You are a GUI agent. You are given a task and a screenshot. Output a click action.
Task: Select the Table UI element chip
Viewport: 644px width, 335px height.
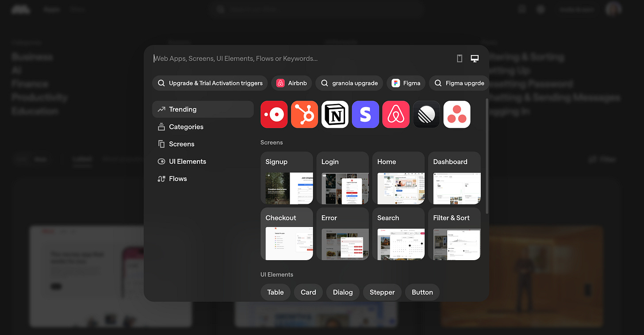[276, 292]
